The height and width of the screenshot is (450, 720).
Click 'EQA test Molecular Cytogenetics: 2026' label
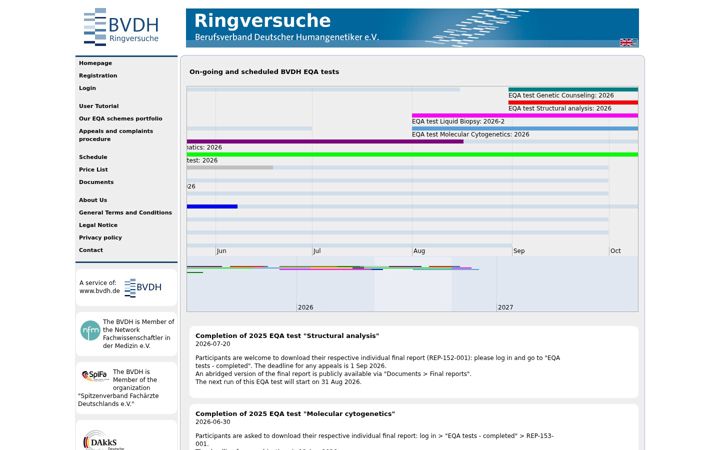pos(471,135)
